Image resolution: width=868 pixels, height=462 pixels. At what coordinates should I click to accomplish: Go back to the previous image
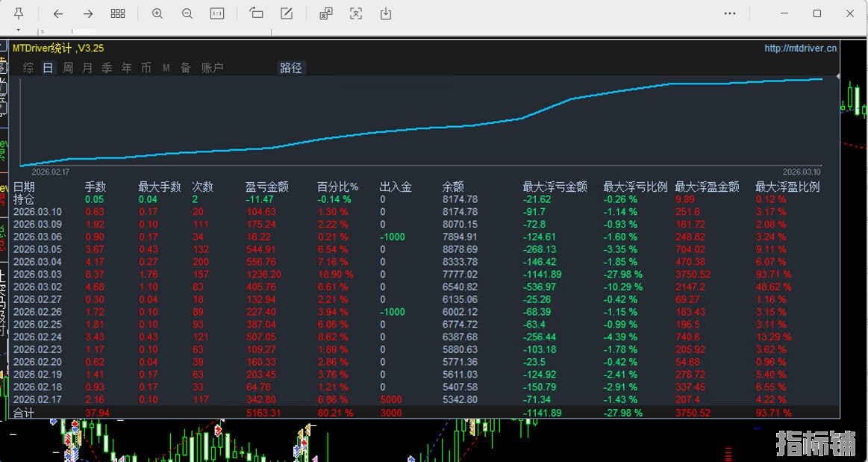pyautogui.click(x=58, y=13)
